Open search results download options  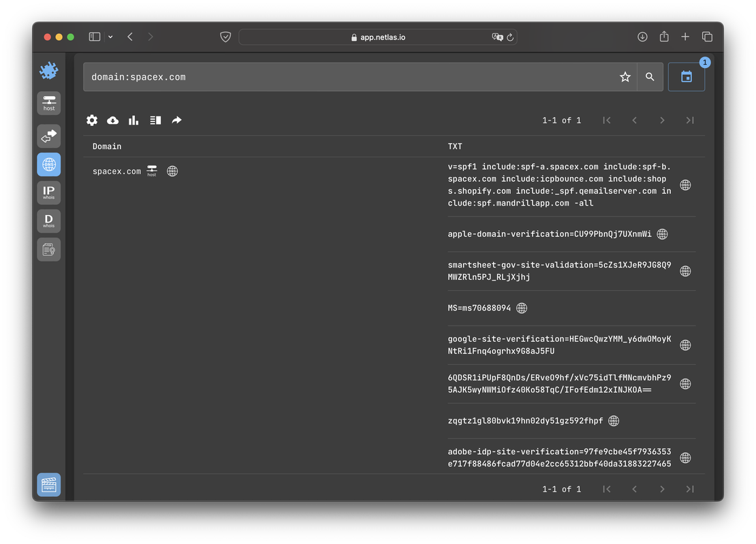[x=113, y=120]
